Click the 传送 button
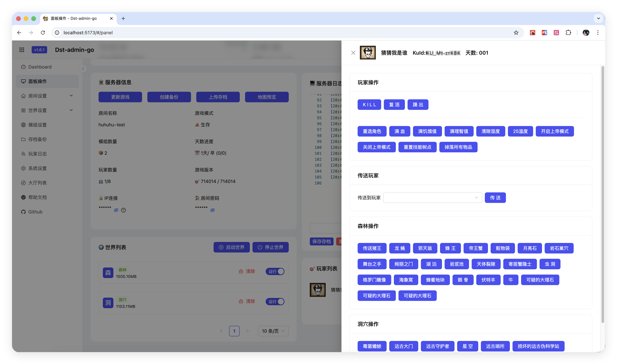The width and height of the screenshot is (617, 364). [x=495, y=198]
